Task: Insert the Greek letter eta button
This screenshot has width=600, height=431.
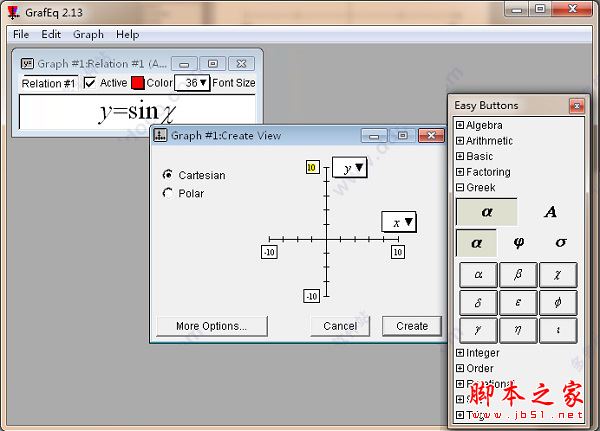Action: tap(518, 330)
